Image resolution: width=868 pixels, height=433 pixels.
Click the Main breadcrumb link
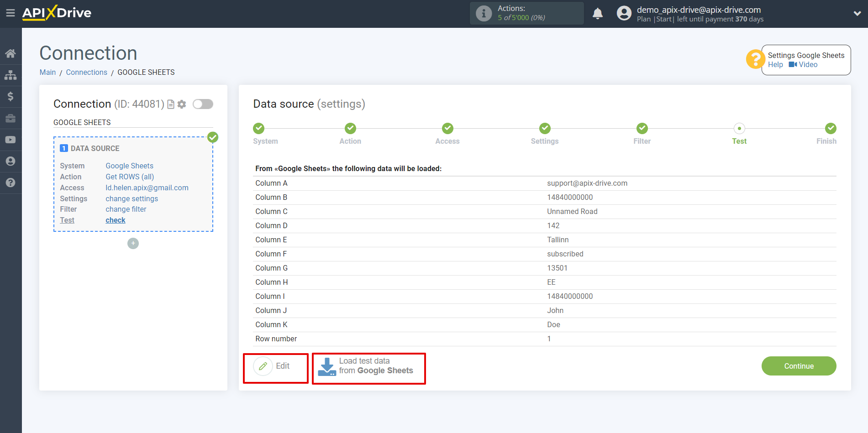click(47, 72)
